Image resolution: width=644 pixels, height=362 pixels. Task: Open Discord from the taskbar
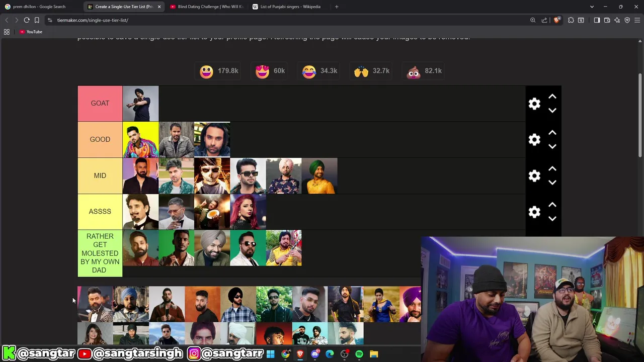(x=315, y=354)
